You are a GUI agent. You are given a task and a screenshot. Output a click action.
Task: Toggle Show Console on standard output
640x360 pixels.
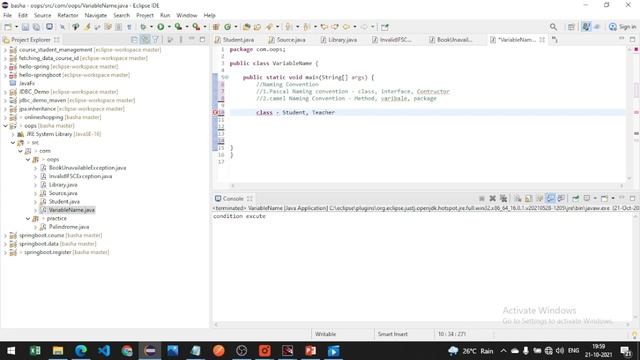click(x=551, y=198)
